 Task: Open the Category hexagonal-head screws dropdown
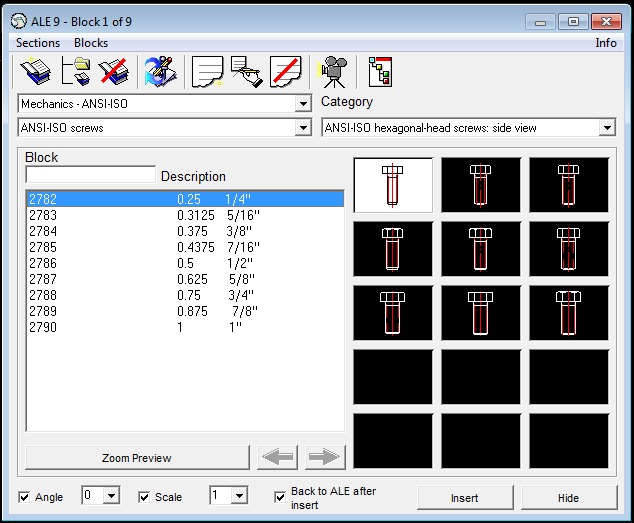[x=607, y=128]
